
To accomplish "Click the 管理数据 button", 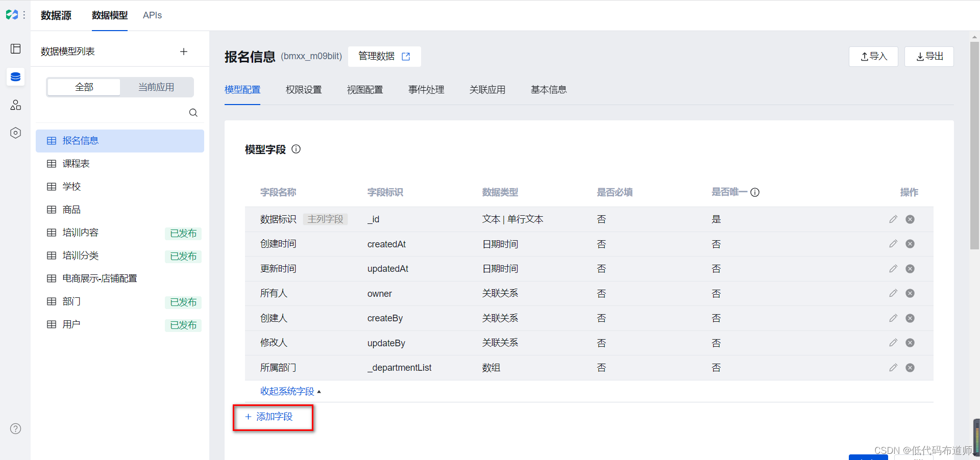I will pos(384,57).
